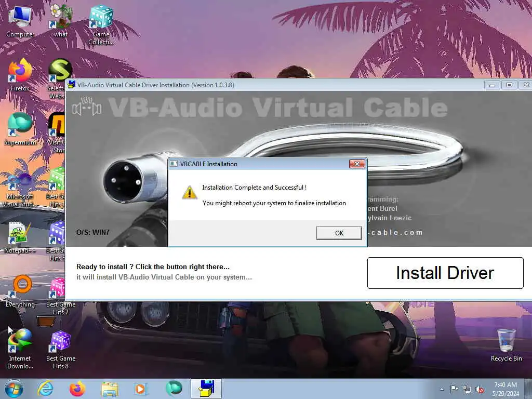Image resolution: width=532 pixels, height=399 pixels.
Task: Click the Show Desktop strip at taskbar end
Action: [x=528, y=389]
